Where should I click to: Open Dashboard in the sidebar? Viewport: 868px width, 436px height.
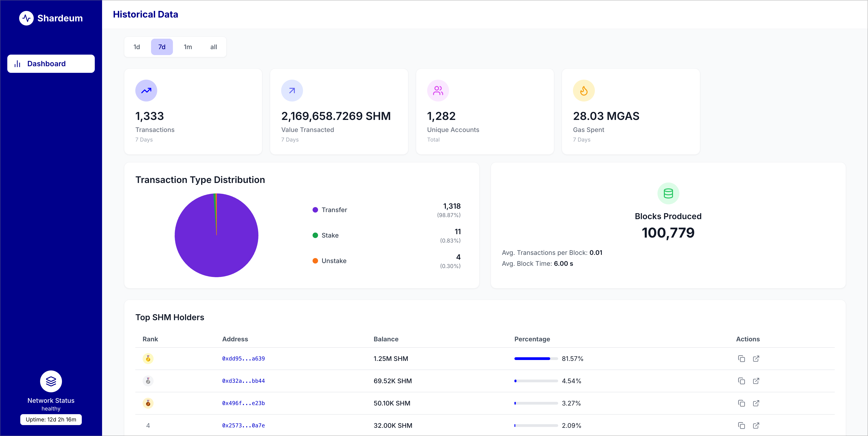(x=51, y=64)
